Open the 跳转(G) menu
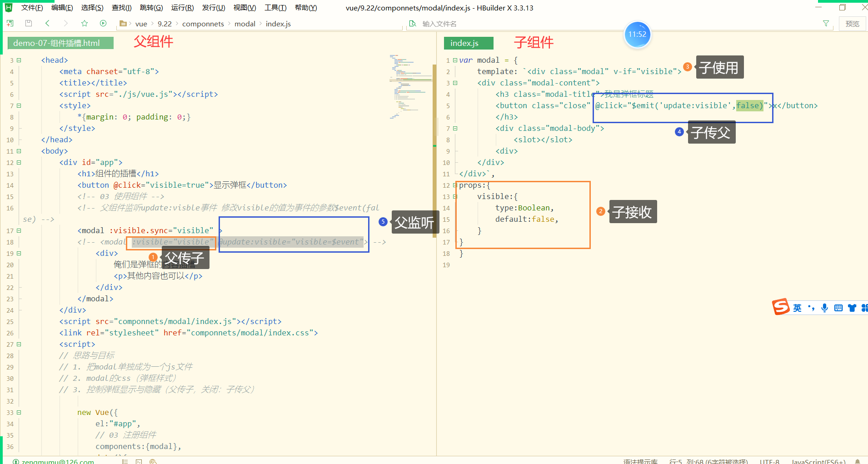The height and width of the screenshot is (464, 868). (151, 8)
